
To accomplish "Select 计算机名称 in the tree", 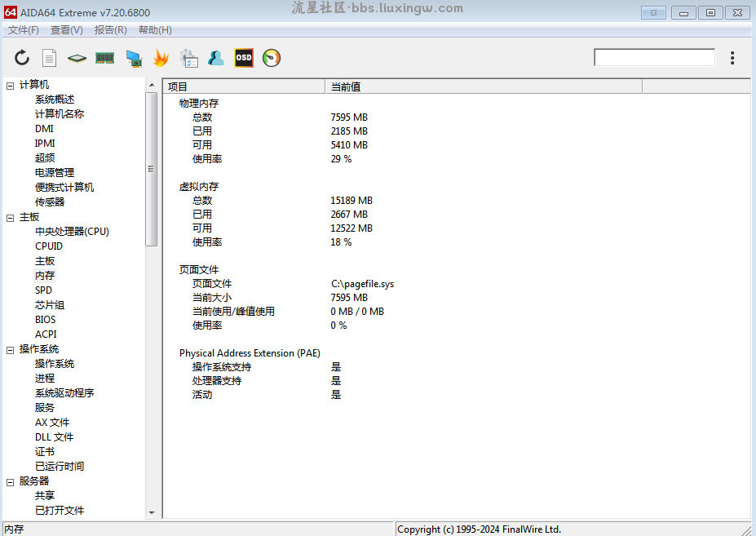I will (60, 114).
